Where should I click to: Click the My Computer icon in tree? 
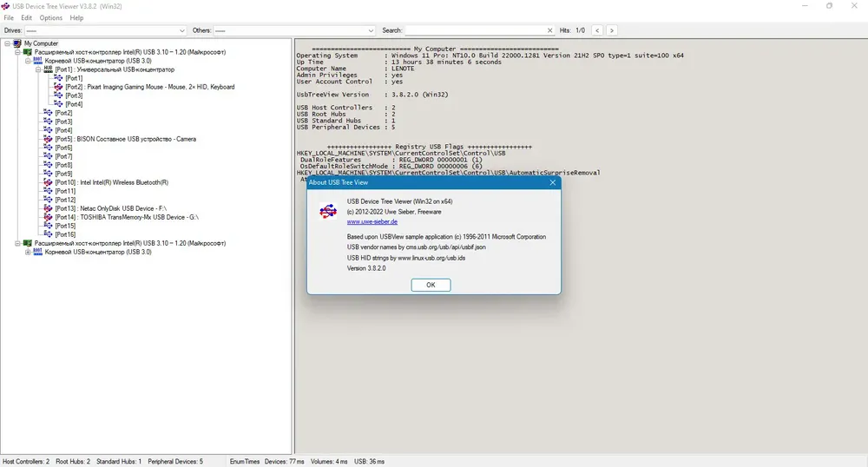[x=17, y=43]
